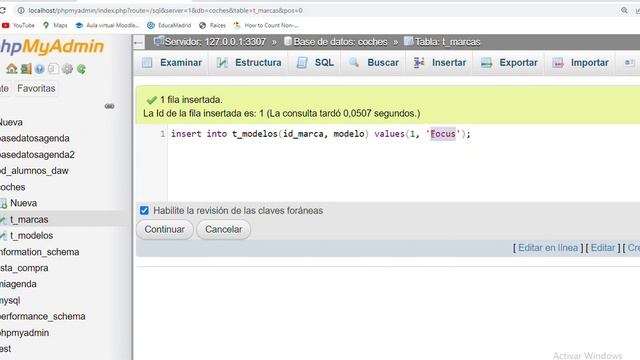Open basedatosagenda2 database

tap(37, 155)
